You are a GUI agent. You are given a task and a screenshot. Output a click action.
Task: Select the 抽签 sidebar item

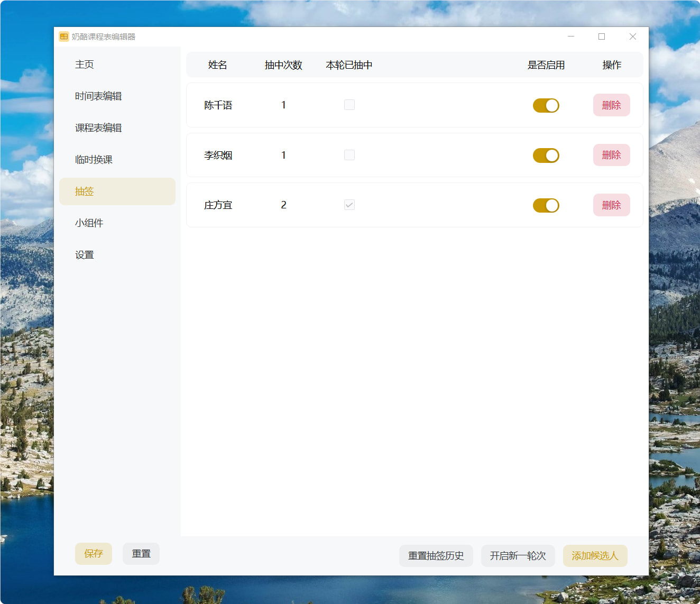117,191
